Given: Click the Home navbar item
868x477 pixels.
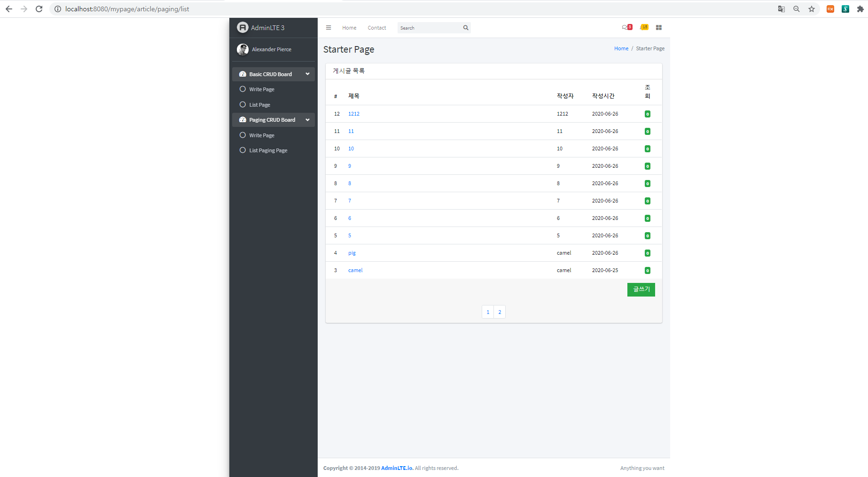Looking at the screenshot, I should click(x=349, y=28).
